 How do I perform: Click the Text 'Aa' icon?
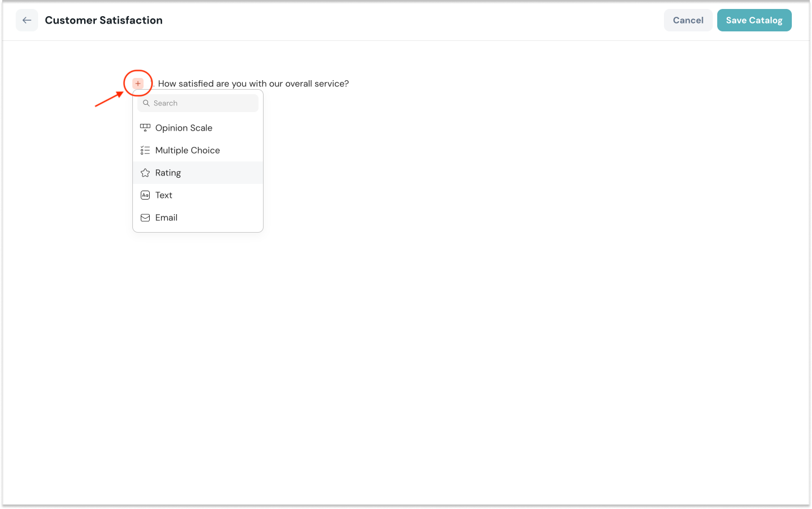coord(145,195)
